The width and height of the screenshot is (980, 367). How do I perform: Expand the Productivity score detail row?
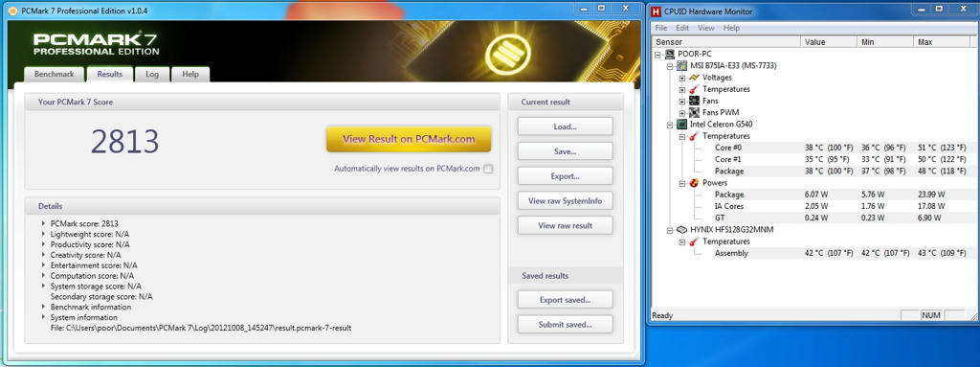coord(43,244)
